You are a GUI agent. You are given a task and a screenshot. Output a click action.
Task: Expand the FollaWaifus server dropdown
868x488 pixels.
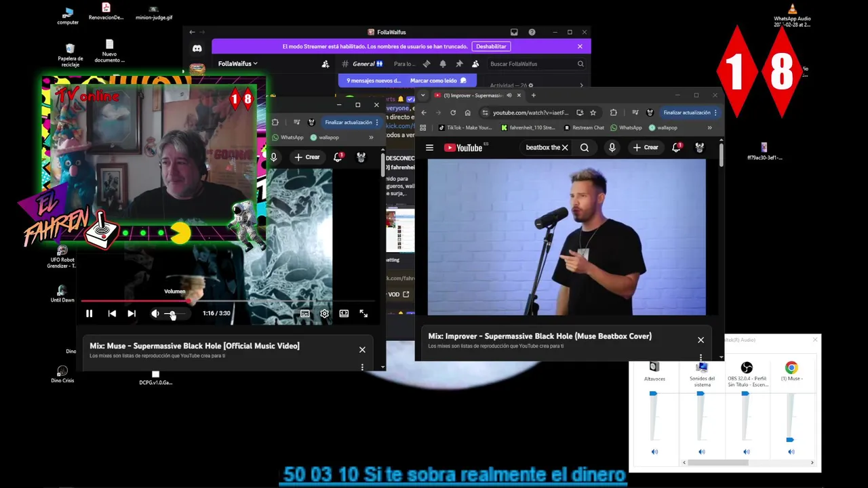(x=237, y=64)
